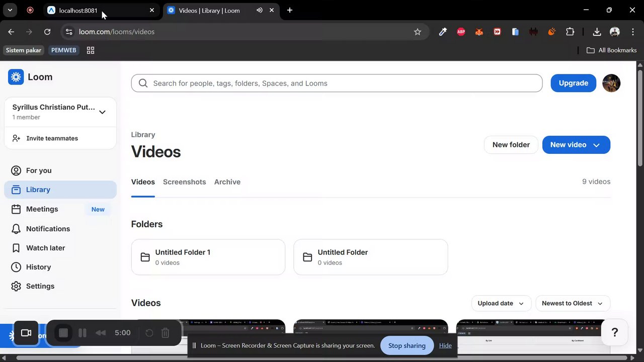Pause the Loom recording

83,333
